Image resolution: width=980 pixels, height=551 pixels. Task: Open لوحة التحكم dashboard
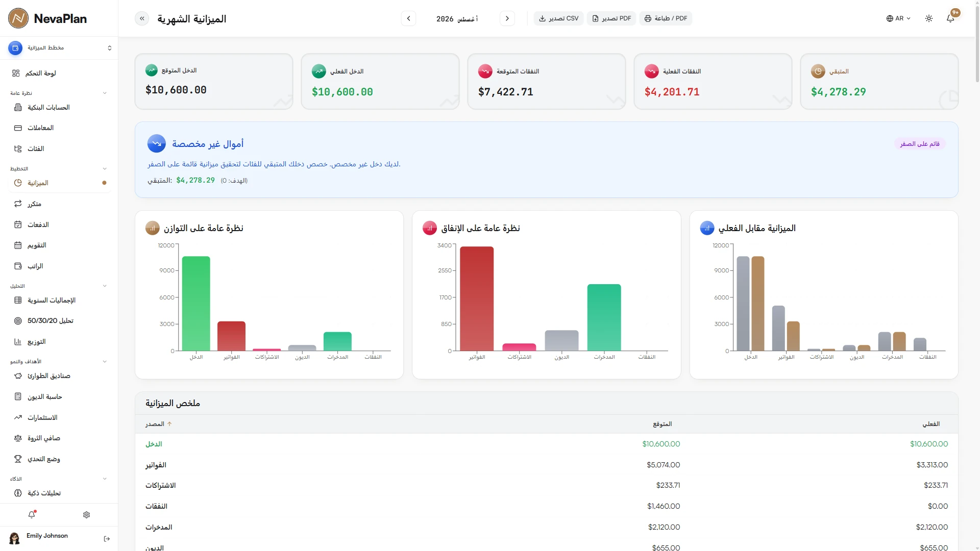(59, 73)
